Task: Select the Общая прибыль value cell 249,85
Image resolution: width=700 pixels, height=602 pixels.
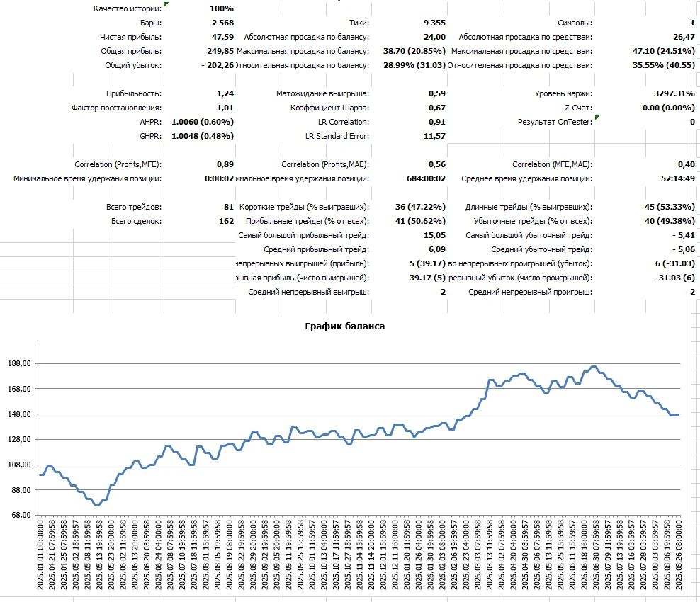Action: [220, 51]
